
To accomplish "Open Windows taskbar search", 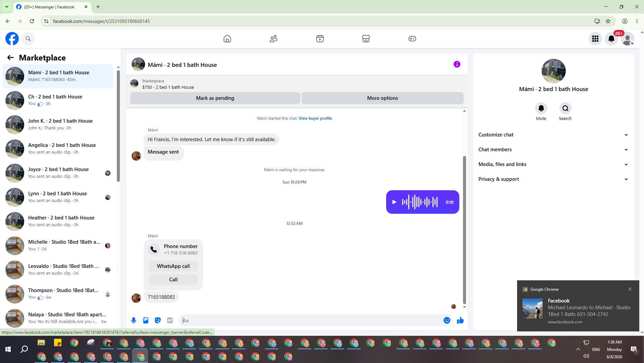I will pos(24,350).
